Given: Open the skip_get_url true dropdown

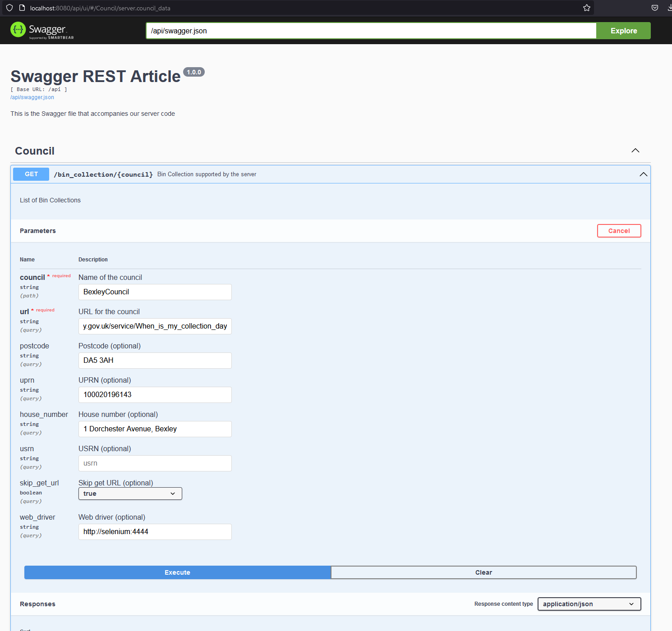Looking at the screenshot, I should 130,494.
